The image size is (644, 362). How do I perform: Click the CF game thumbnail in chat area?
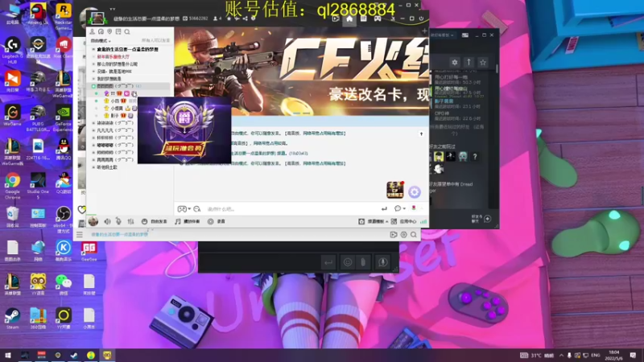[x=395, y=190]
